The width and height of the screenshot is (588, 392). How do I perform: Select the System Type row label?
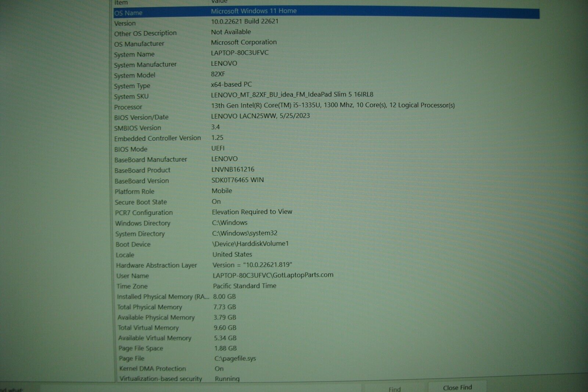tap(132, 86)
